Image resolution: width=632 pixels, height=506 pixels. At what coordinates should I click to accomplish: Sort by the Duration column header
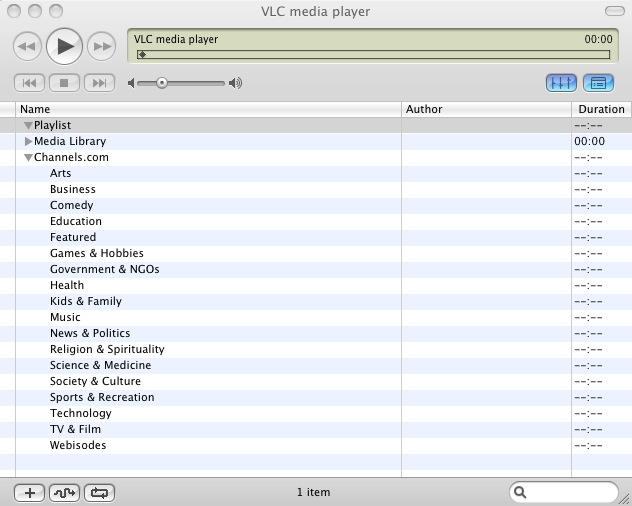tap(601, 109)
